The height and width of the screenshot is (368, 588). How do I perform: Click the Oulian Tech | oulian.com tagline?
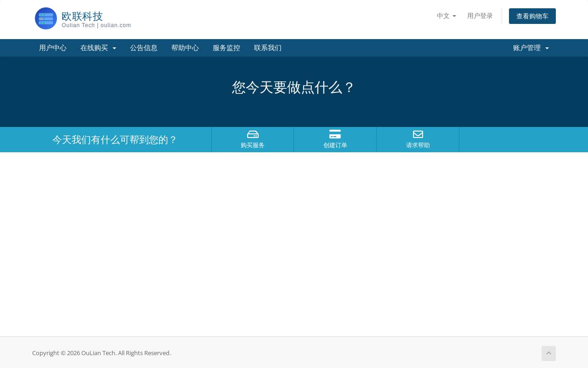[96, 25]
